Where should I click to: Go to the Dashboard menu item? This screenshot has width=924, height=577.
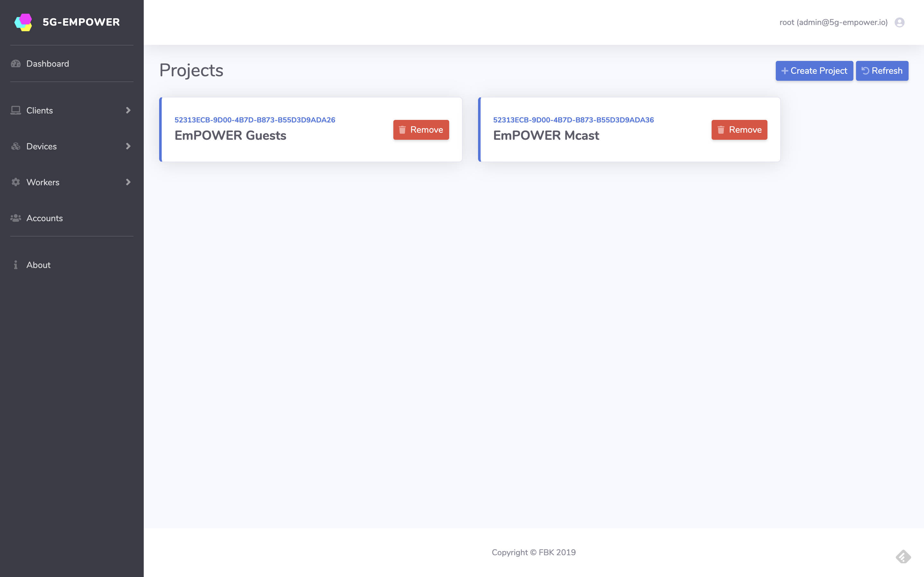(48, 64)
